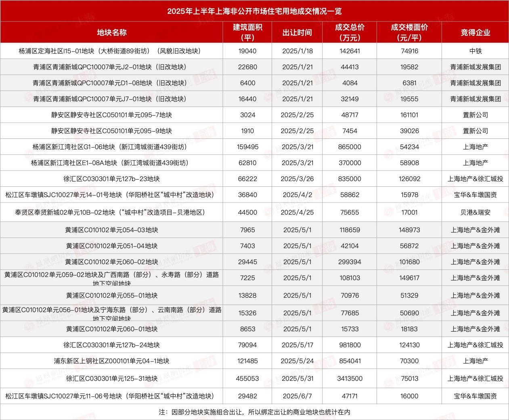Select the 杨浦区定海社区I15-01地块 row name
Viewport: 509px width, 420px height.
point(110,51)
